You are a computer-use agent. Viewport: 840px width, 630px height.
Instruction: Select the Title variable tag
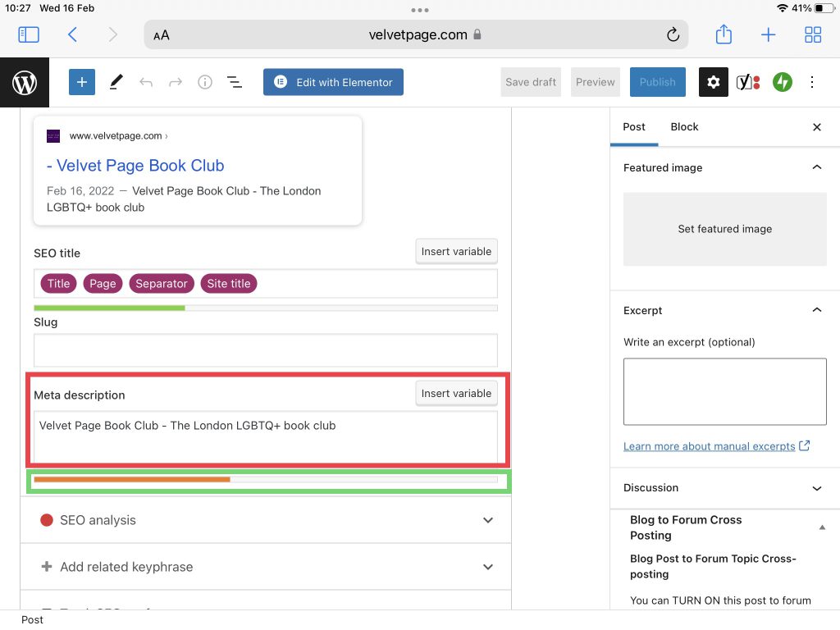[58, 283]
